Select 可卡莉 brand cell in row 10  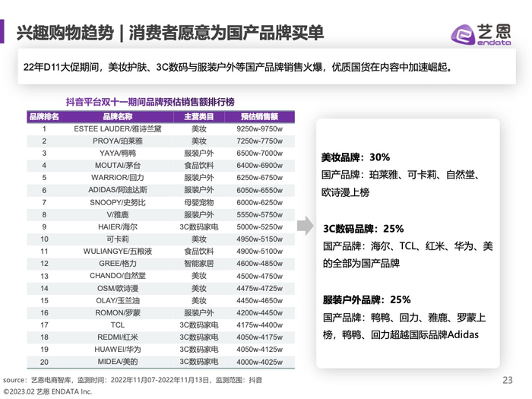coord(117,239)
